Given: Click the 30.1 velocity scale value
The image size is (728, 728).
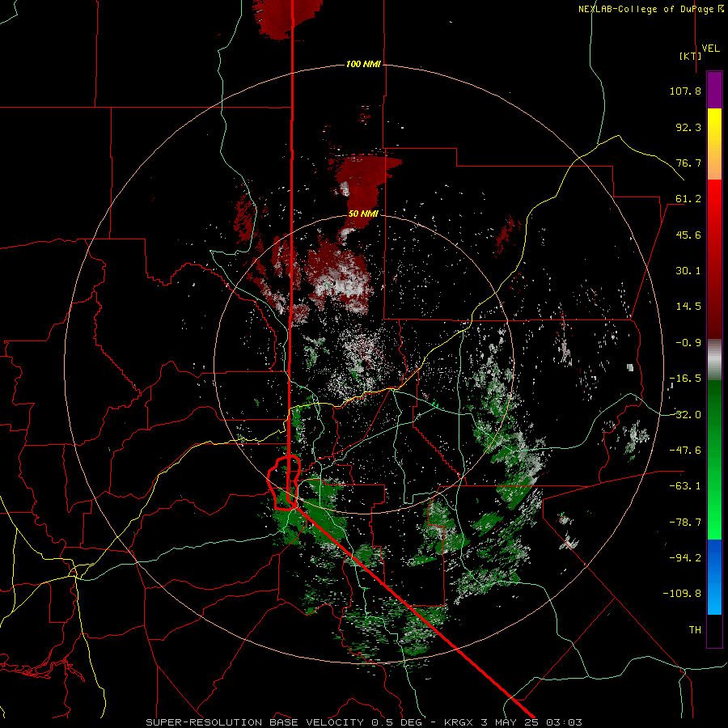Looking at the screenshot, I should [x=688, y=271].
